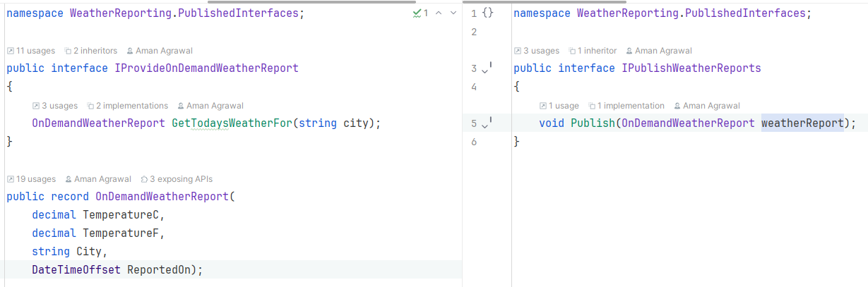Viewport: 868px width, 287px height.
Task: Show '19 usages' of OnDemandWeatherReport record
Action: [30, 179]
